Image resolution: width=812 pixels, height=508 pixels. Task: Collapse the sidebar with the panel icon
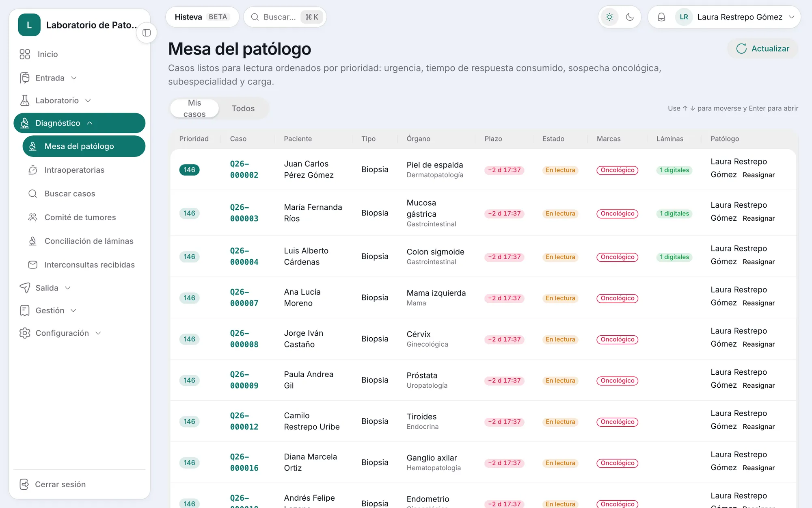click(x=147, y=33)
